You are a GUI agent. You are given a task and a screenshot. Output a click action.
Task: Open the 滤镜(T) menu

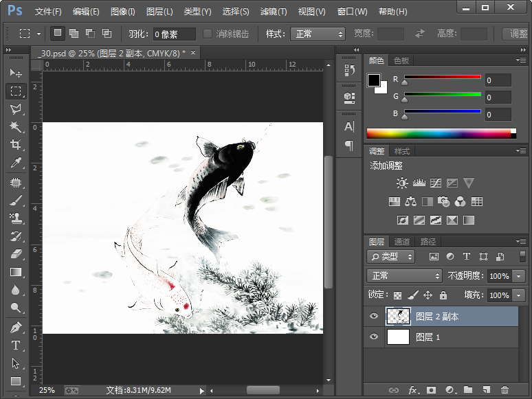pos(274,12)
